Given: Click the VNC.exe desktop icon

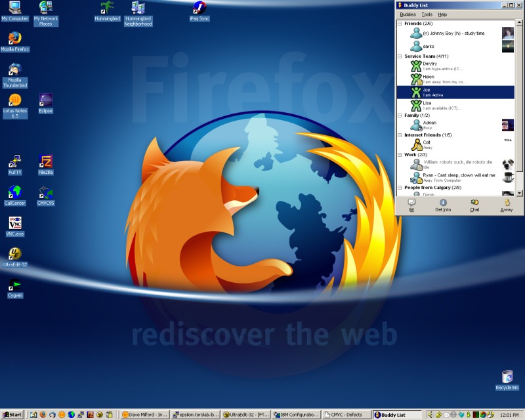Looking at the screenshot, I should tap(14, 223).
